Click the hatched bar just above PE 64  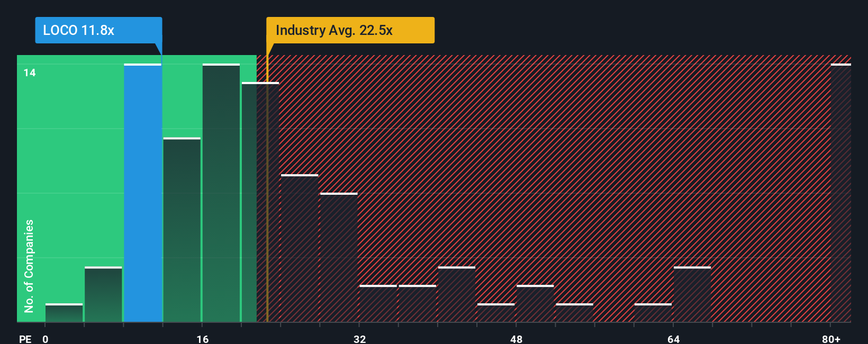pos(692,294)
